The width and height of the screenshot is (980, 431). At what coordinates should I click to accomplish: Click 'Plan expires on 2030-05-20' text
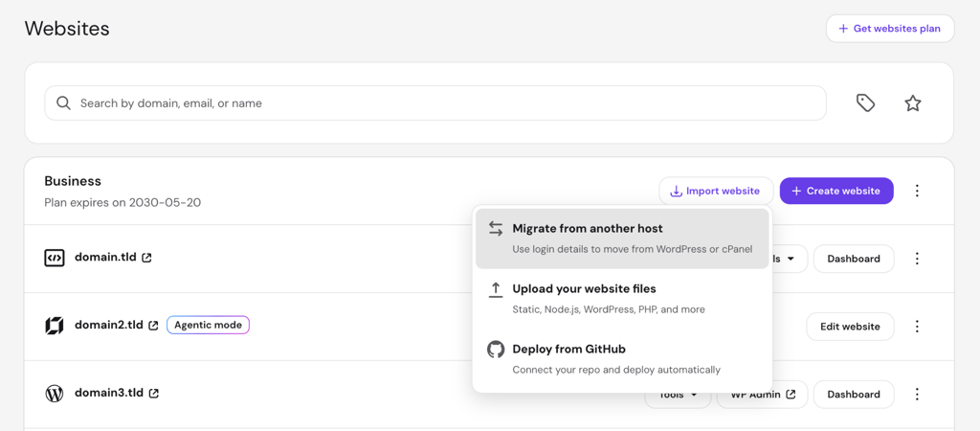coord(122,203)
